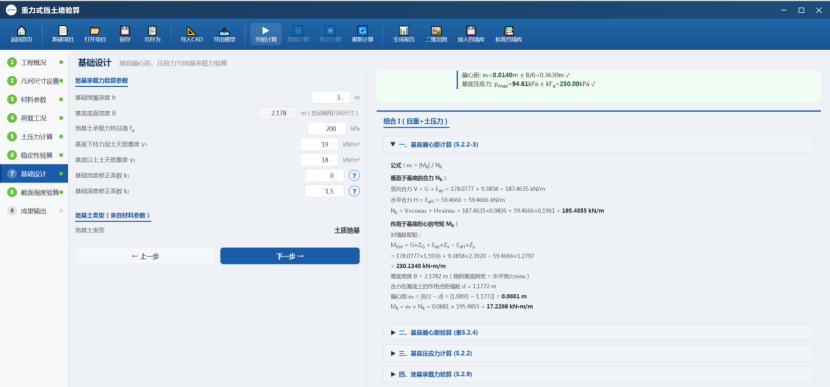
Task: Click 下一步 next step button
Action: tap(290, 256)
